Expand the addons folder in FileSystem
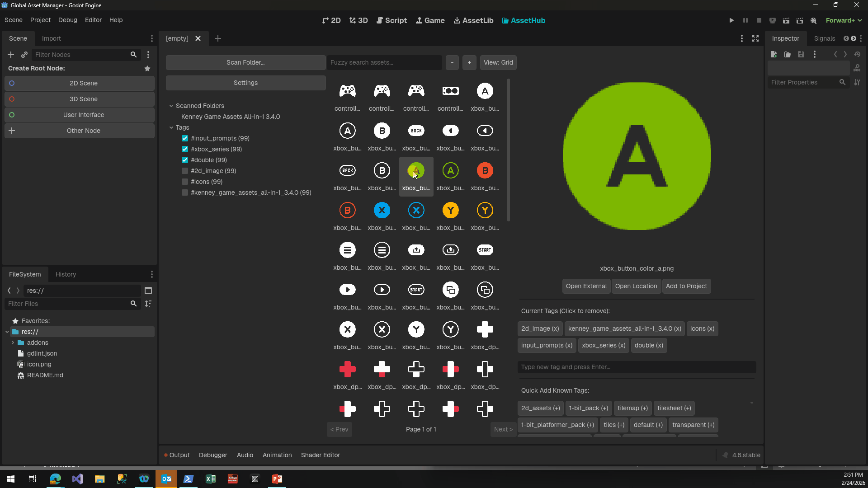This screenshot has width=868, height=488. point(13,343)
